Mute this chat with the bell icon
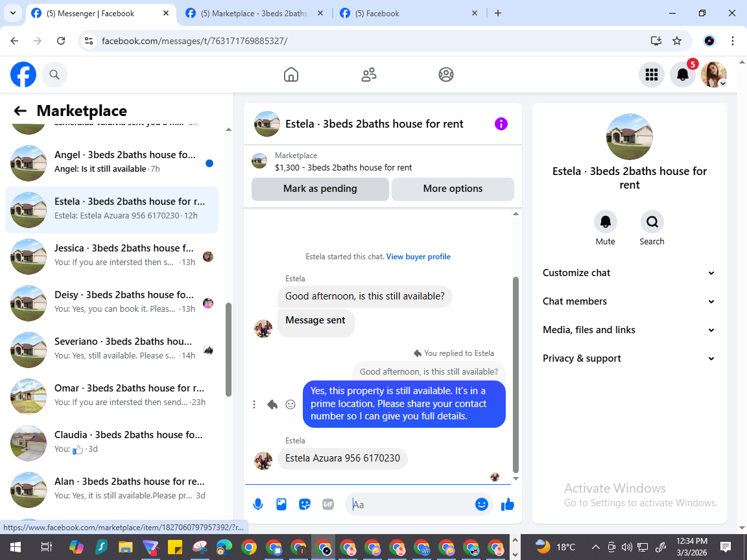 pos(605,222)
